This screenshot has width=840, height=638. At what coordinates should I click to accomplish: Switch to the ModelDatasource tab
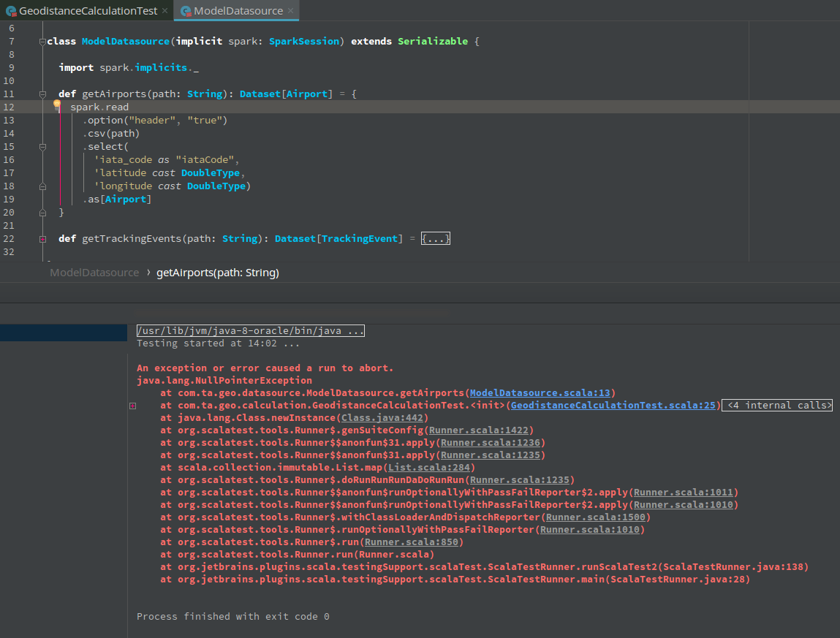click(x=238, y=11)
